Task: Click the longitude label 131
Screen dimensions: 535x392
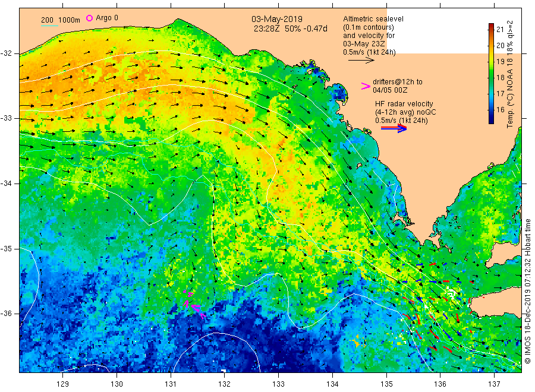Action: coord(171,384)
